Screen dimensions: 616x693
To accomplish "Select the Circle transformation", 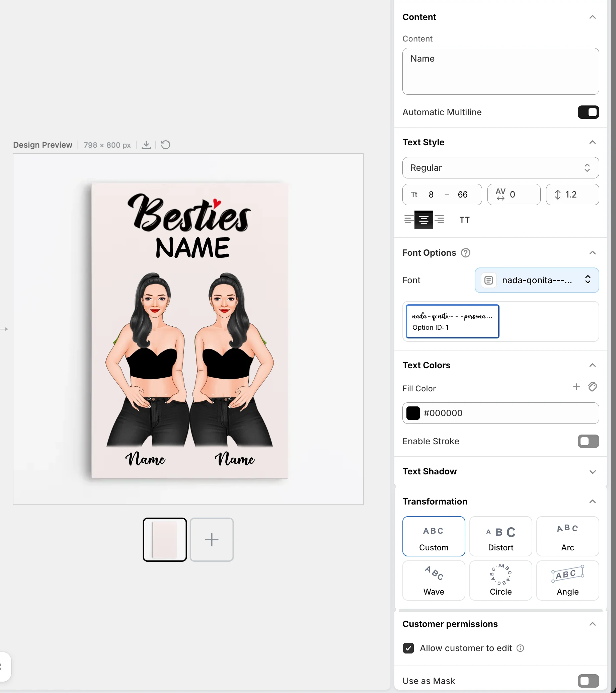I will [501, 581].
